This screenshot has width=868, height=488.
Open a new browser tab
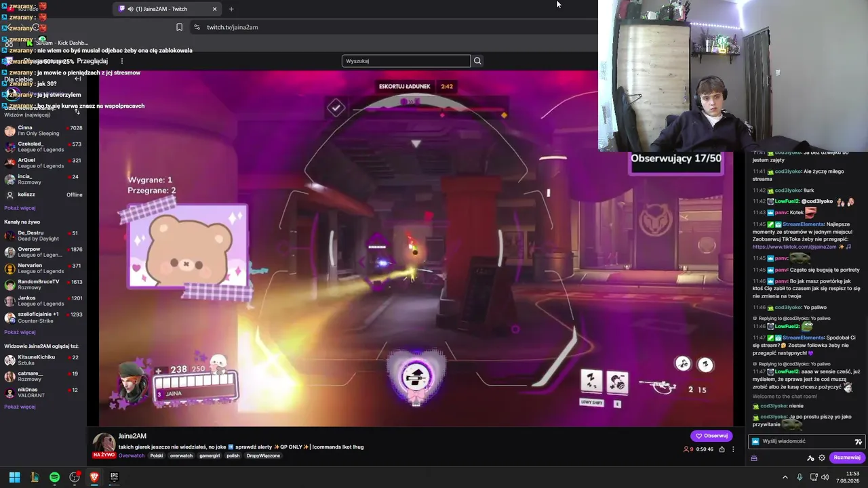tap(231, 9)
